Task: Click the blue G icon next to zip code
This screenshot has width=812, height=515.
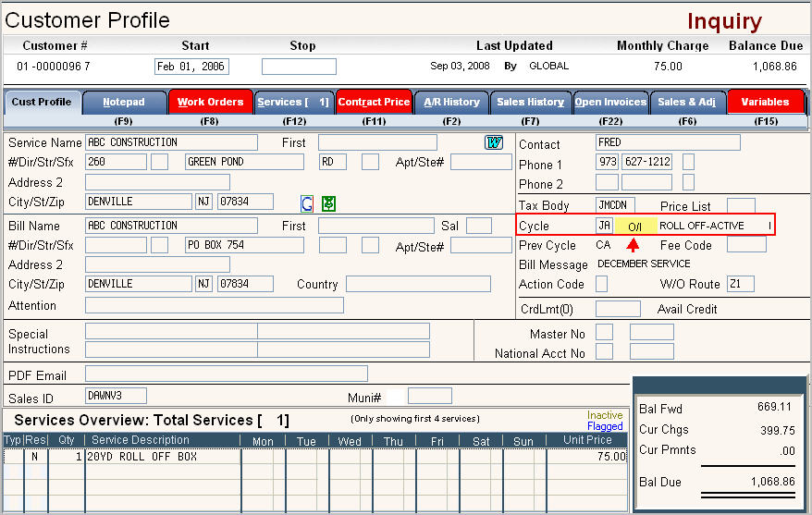Action: pos(307,203)
